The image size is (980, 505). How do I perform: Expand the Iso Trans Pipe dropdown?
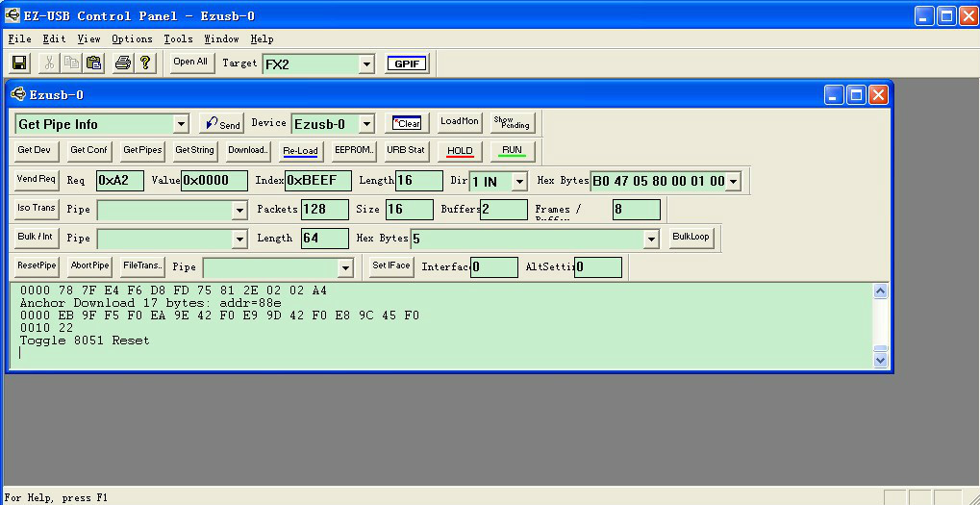(x=239, y=211)
